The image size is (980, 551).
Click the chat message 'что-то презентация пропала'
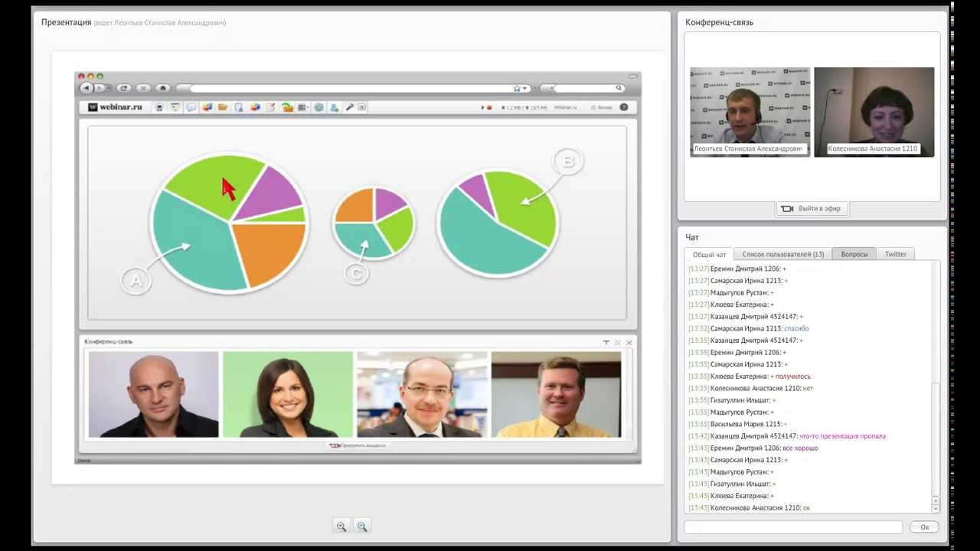click(842, 436)
